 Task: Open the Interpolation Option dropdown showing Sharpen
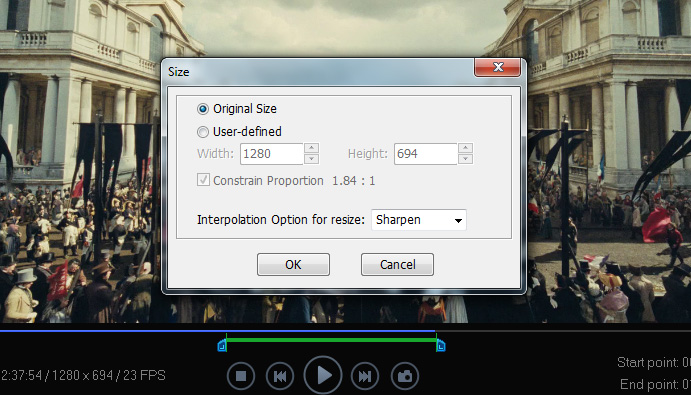(x=419, y=220)
